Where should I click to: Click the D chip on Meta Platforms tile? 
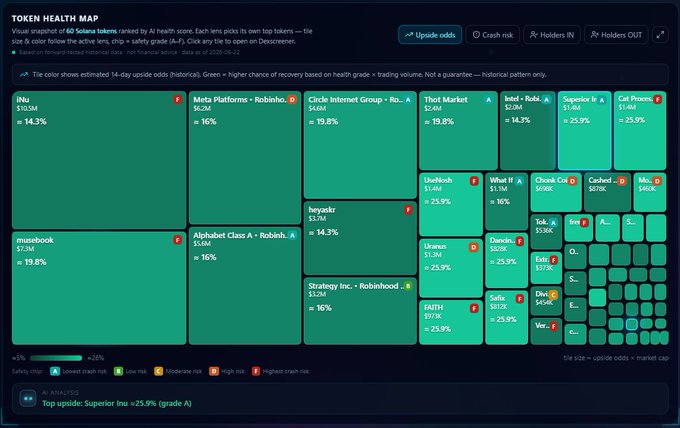click(x=292, y=99)
